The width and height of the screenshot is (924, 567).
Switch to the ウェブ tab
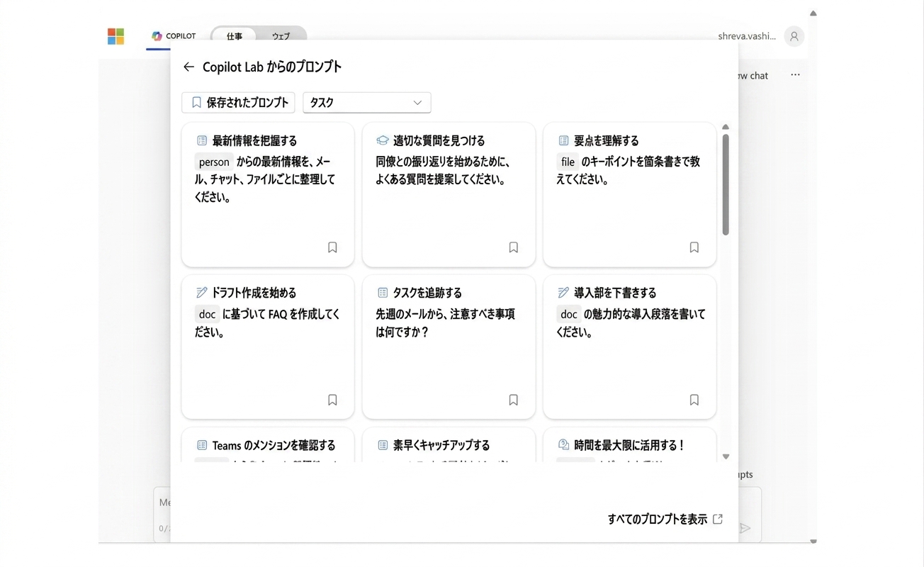point(281,36)
